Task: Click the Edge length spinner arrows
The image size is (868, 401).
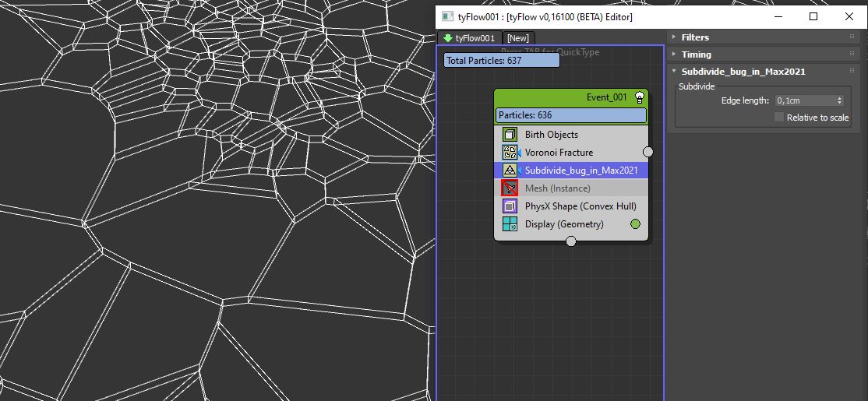Action: click(x=839, y=100)
